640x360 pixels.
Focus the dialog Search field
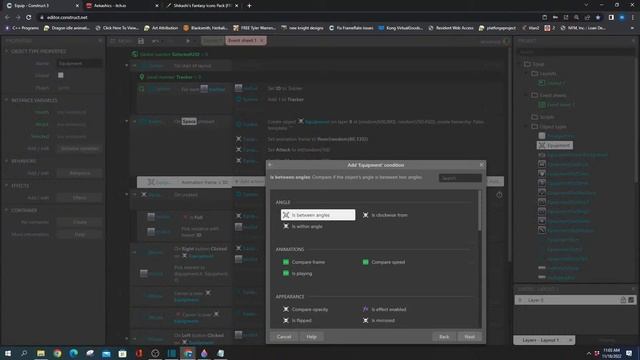pos(460,178)
